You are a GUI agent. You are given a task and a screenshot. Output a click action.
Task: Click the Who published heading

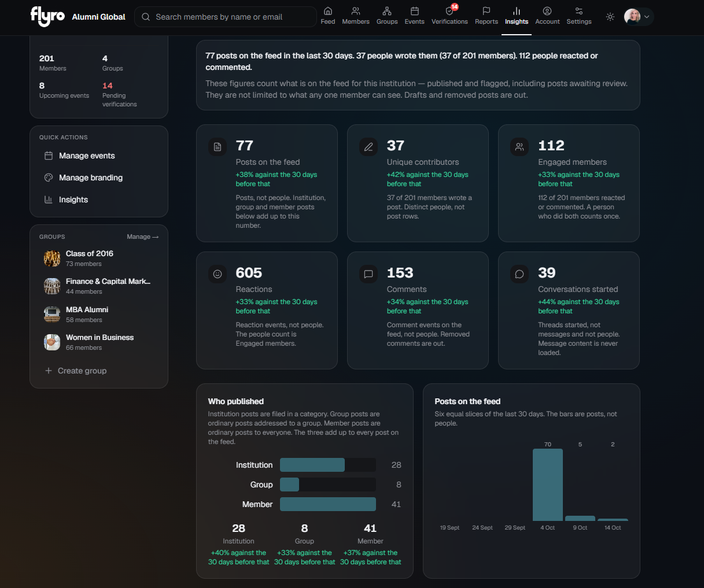(x=236, y=401)
